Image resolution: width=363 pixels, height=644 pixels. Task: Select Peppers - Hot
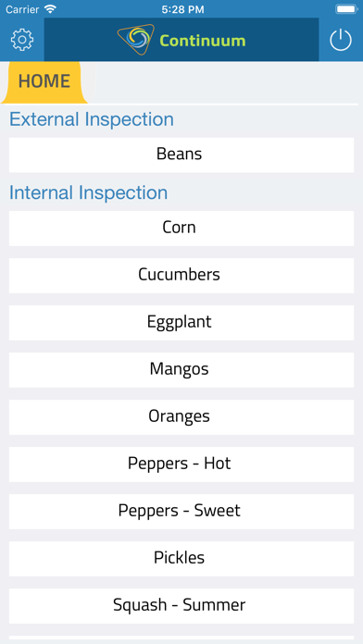click(x=181, y=464)
